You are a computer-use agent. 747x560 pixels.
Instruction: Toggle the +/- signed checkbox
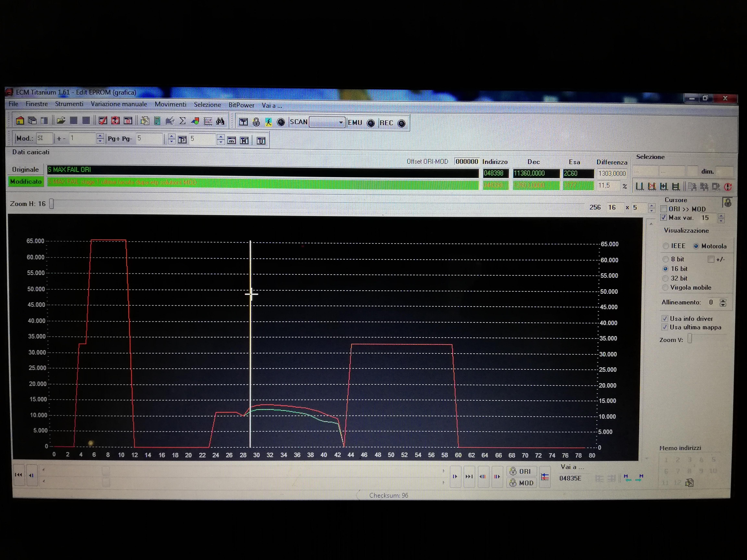(711, 259)
